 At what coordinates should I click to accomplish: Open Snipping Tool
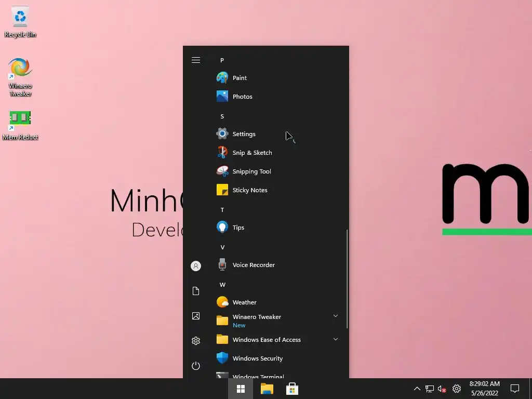pos(277,171)
